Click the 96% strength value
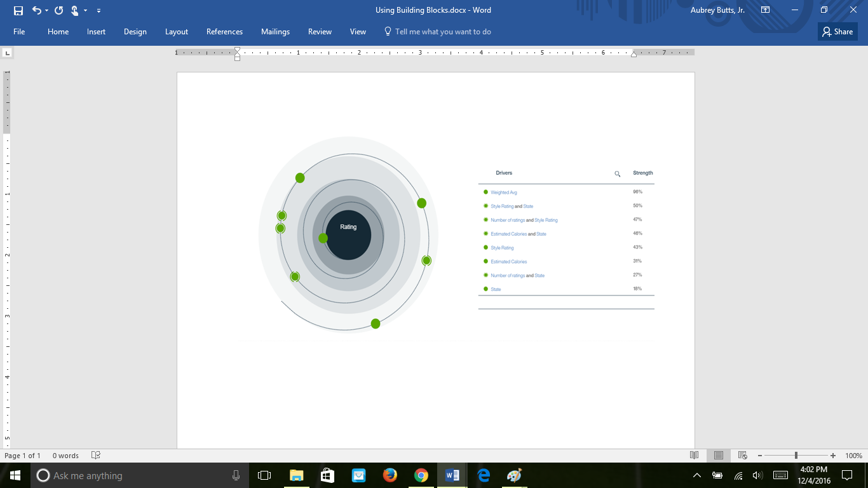 (x=637, y=192)
